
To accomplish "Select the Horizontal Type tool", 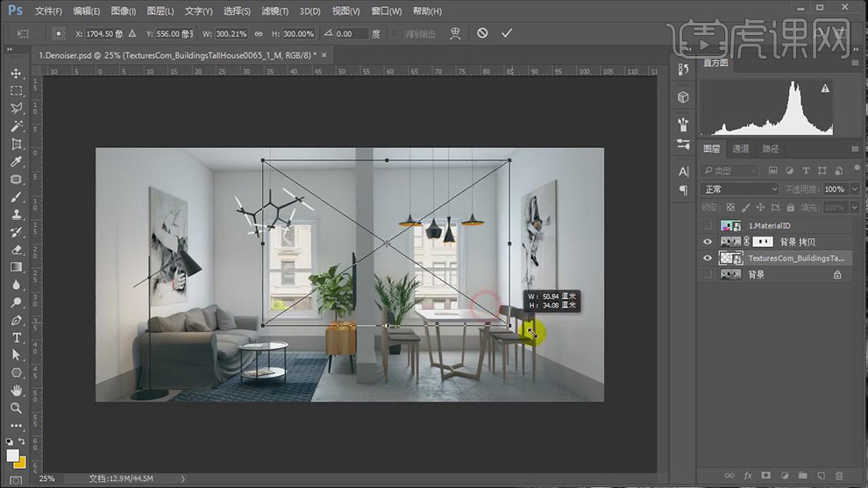I will point(16,337).
